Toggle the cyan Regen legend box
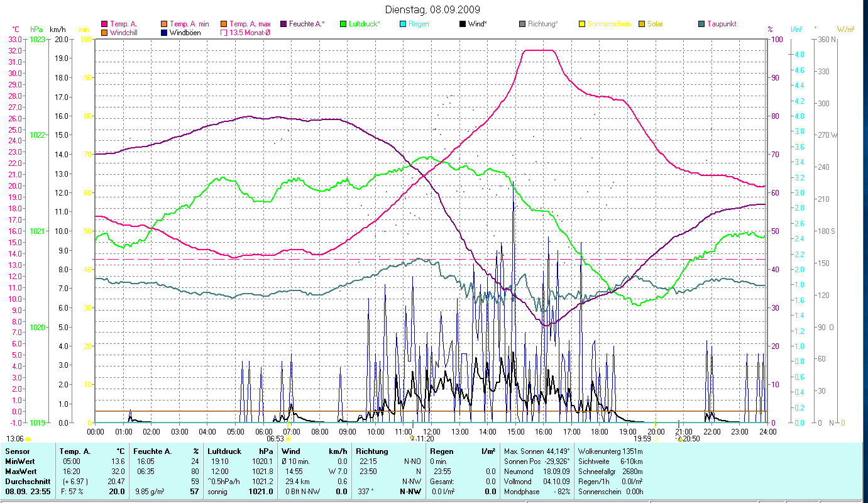Image resolution: width=868 pixels, height=503 pixels. point(403,24)
